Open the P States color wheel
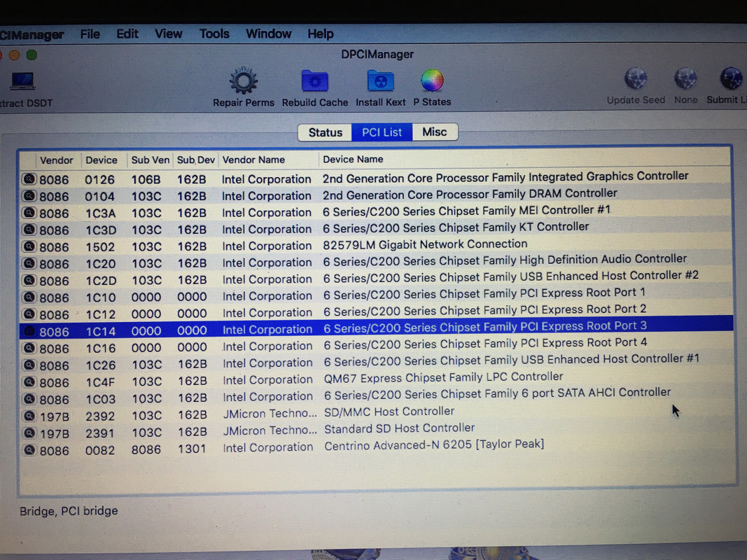The width and height of the screenshot is (747, 560). [x=432, y=81]
